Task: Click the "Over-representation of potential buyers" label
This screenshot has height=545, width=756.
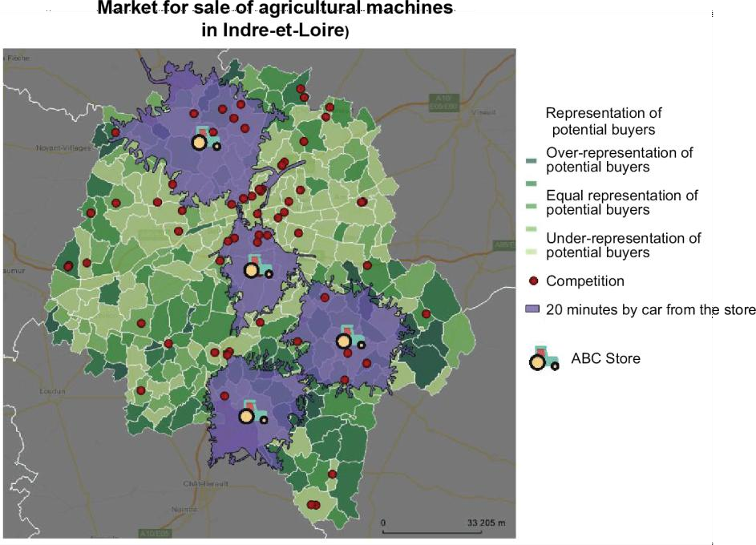Action: tap(619, 160)
